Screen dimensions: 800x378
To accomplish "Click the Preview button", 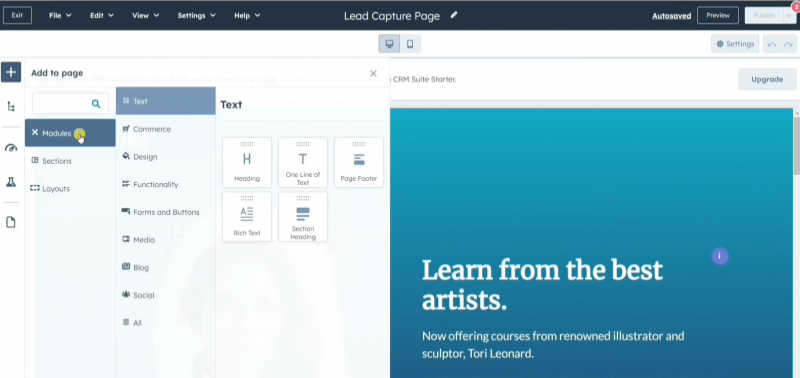I will pos(718,15).
